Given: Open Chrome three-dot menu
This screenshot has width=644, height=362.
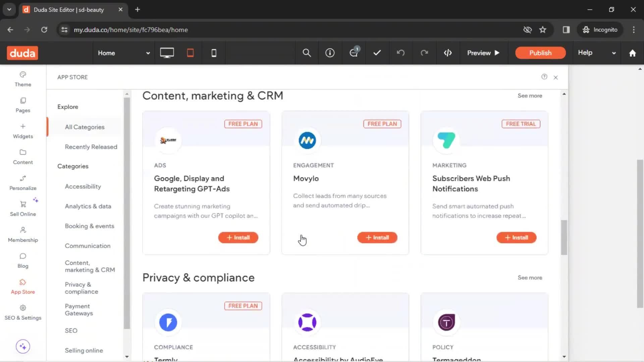Looking at the screenshot, I should [634, 30].
